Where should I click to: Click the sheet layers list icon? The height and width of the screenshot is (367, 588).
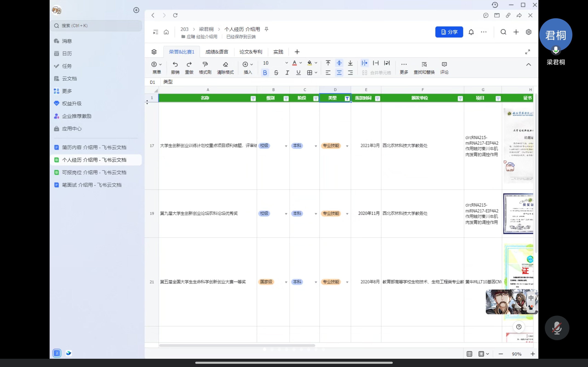click(154, 52)
